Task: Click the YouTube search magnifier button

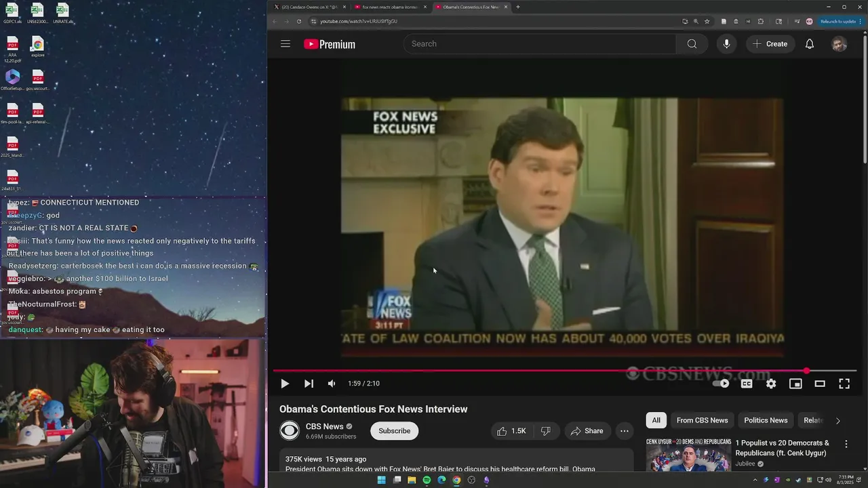Action: pos(692,44)
